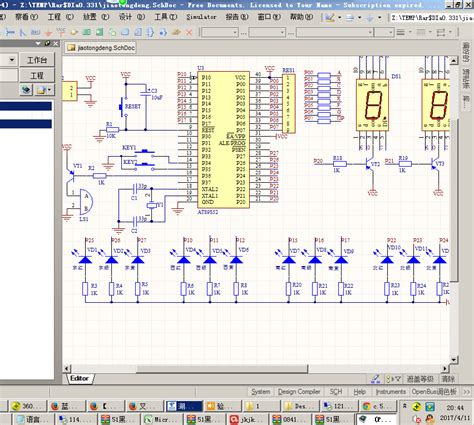Click the line style icon beside font boxes

point(401,32)
